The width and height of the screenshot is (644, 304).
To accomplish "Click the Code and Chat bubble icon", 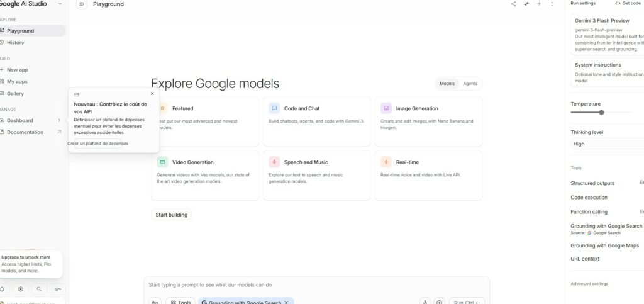I will click(x=274, y=108).
